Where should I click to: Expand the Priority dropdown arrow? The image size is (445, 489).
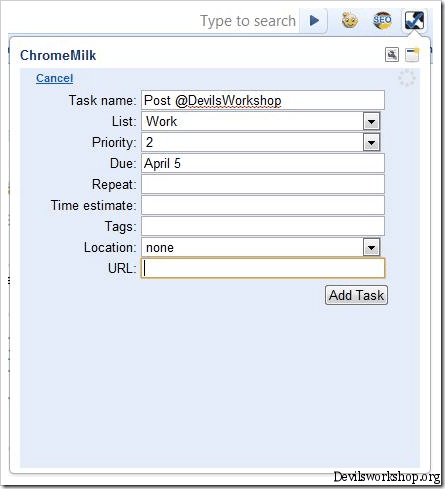(x=371, y=143)
